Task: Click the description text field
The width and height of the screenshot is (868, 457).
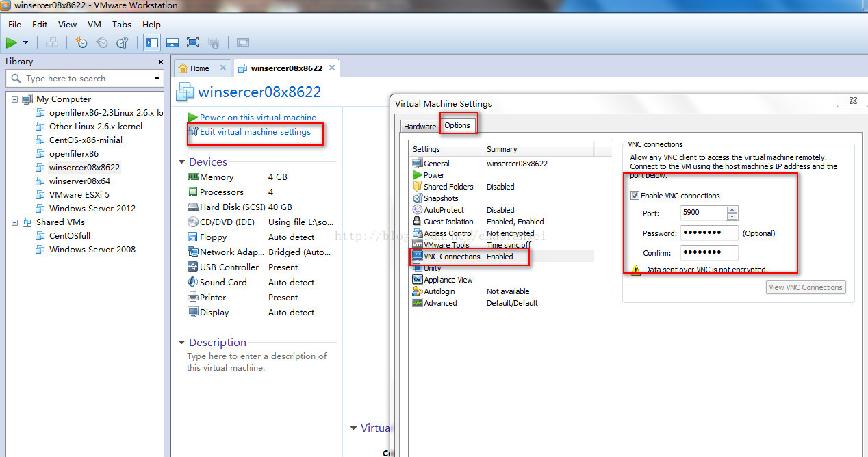Action: coord(257,362)
